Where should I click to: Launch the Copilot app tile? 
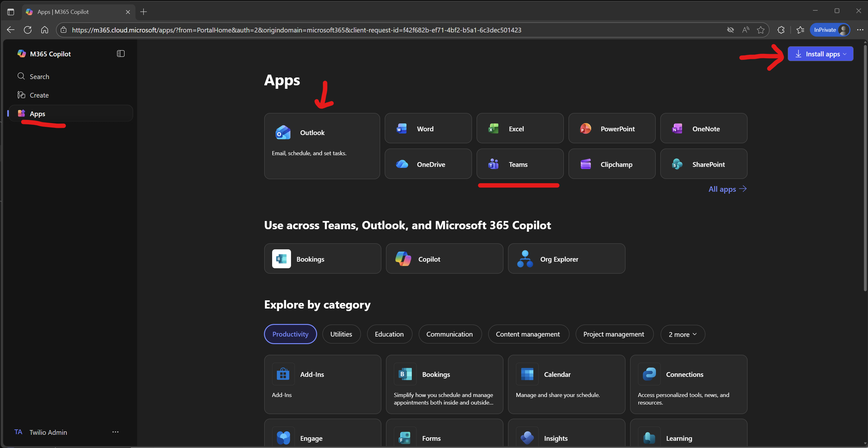(444, 259)
